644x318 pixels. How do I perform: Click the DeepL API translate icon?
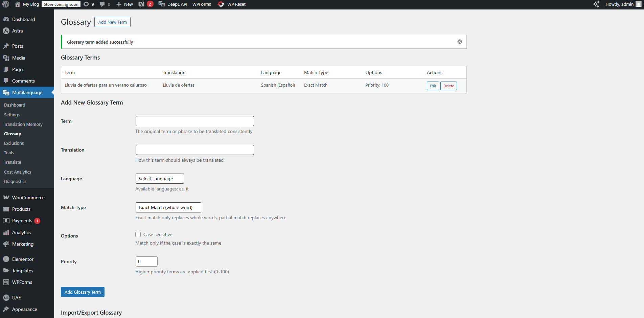click(x=162, y=4)
